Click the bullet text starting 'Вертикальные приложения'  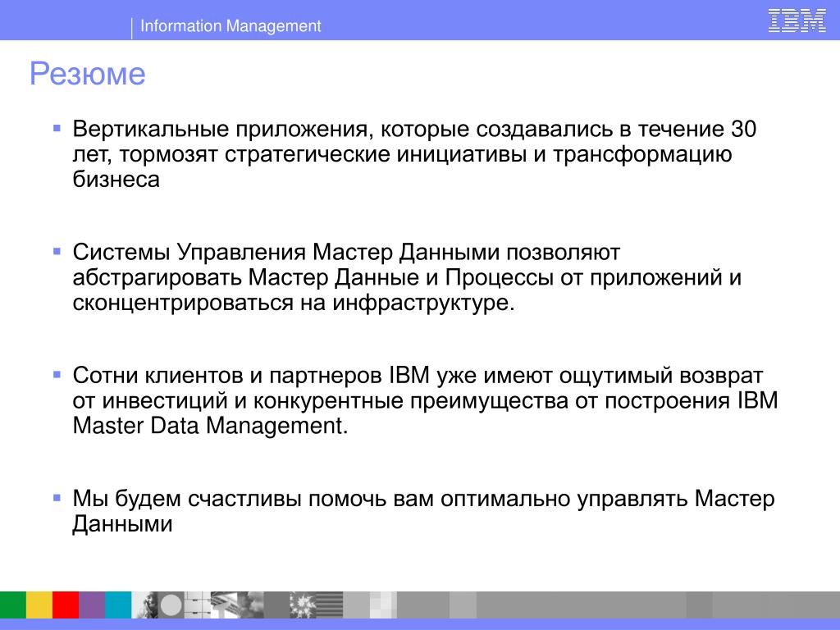[x=414, y=153]
